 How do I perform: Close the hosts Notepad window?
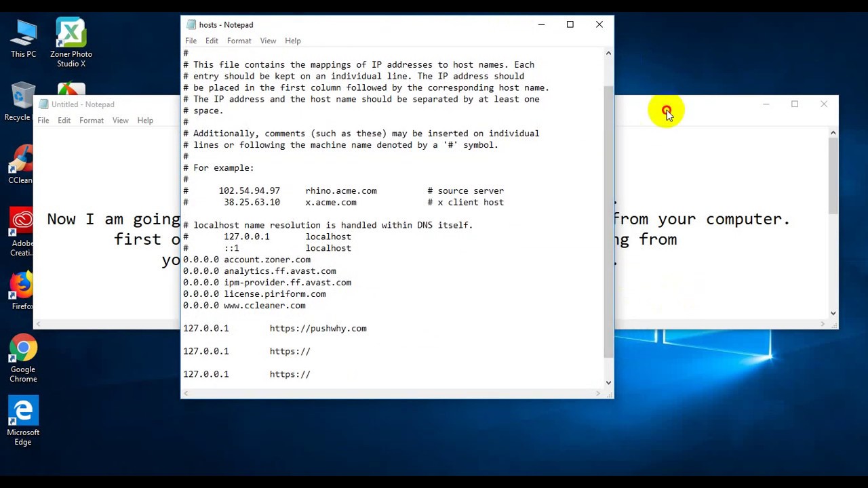[x=599, y=24]
